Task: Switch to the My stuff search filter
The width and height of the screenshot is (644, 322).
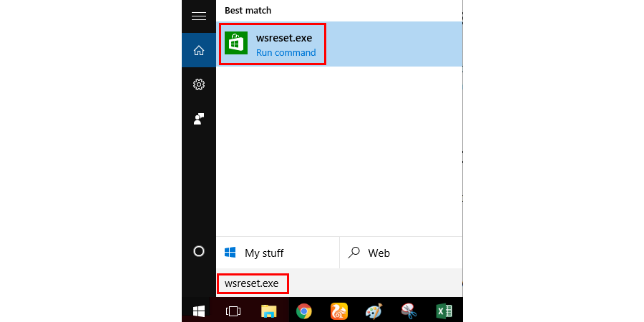Action: (278, 253)
